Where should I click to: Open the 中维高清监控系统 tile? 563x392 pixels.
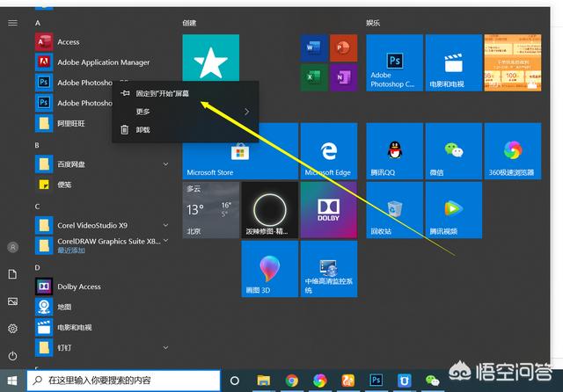[x=329, y=269]
